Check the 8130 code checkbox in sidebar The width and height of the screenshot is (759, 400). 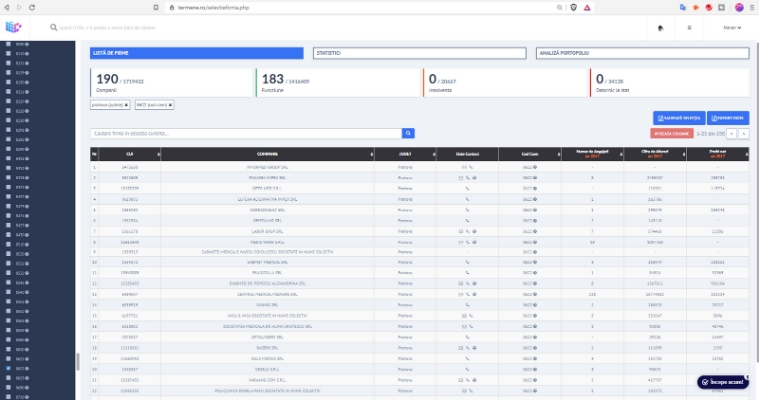[8, 82]
